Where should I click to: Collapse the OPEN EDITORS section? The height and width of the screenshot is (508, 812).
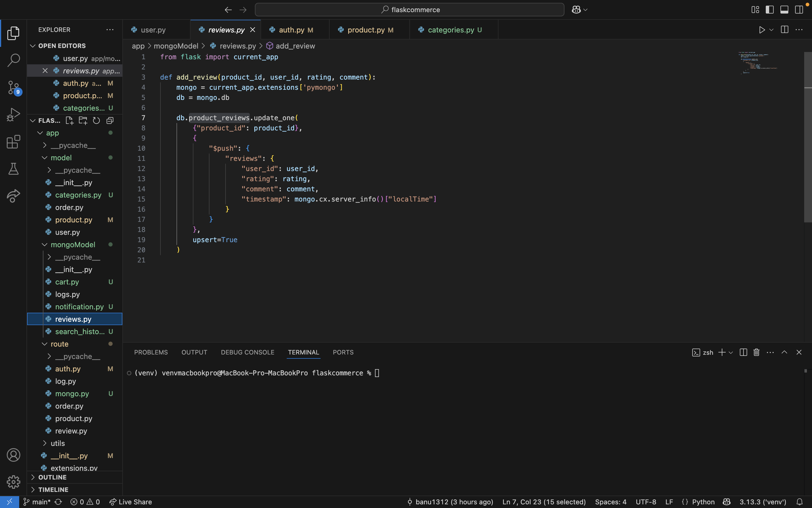[x=32, y=46]
